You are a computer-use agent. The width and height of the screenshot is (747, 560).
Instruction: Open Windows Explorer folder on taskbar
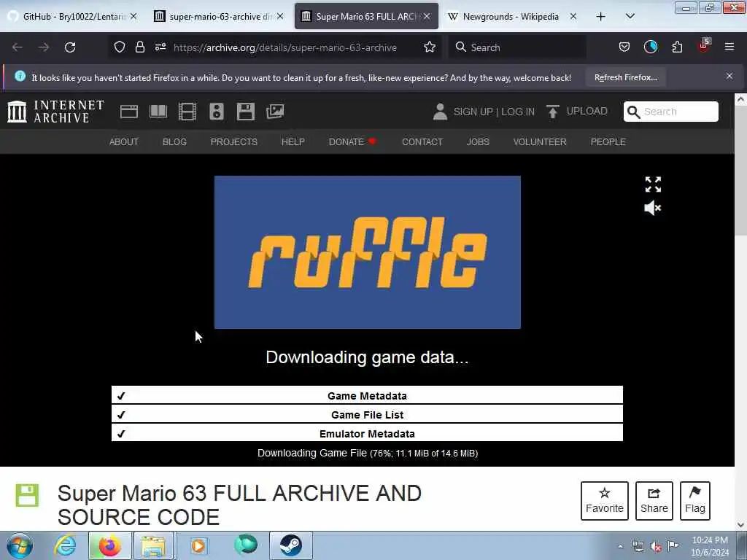click(x=153, y=545)
